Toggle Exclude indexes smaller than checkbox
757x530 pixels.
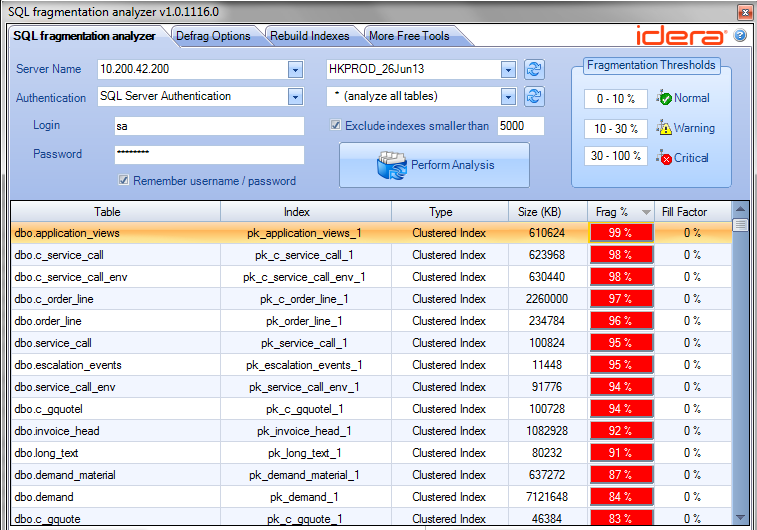coord(335,125)
